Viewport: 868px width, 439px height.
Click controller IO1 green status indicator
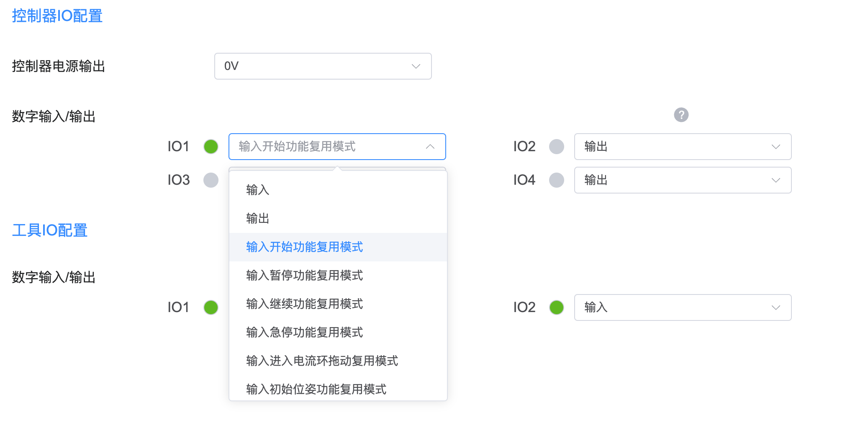coord(211,147)
